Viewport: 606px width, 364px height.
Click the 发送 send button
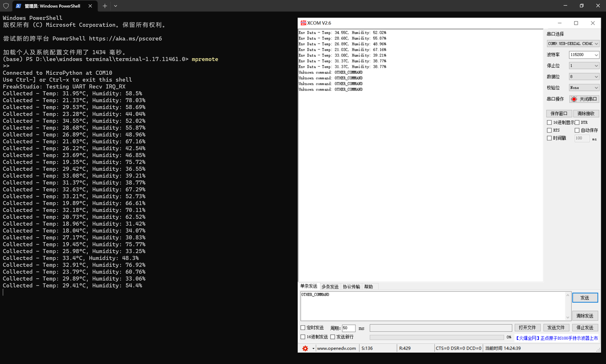pyautogui.click(x=585, y=298)
